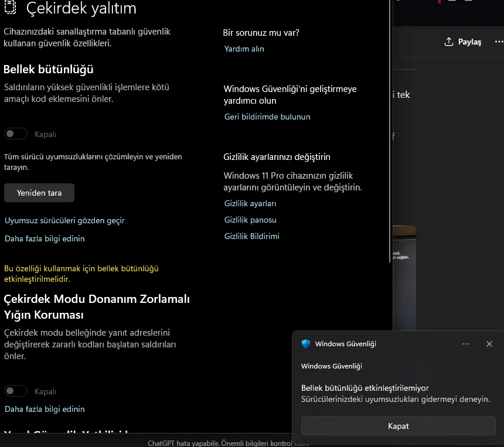The width and height of the screenshot is (504, 447).
Task: Open the Gizlilik ayarları link
Action: click(x=250, y=203)
